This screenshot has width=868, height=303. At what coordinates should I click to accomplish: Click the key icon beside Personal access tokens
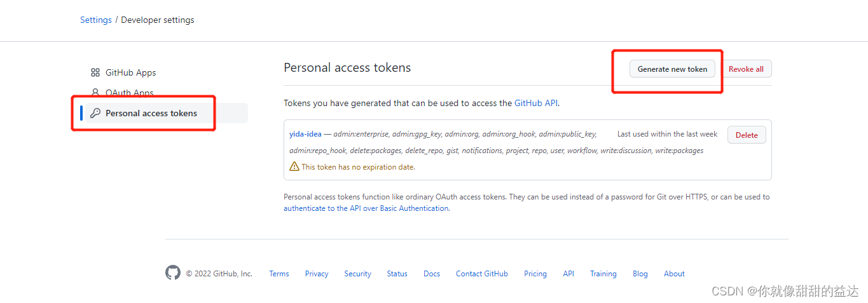click(x=95, y=113)
